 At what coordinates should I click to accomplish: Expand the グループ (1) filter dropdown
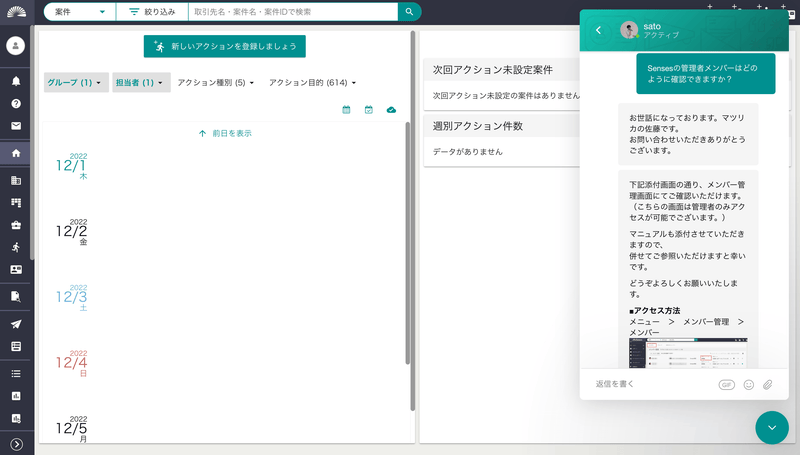(x=76, y=83)
